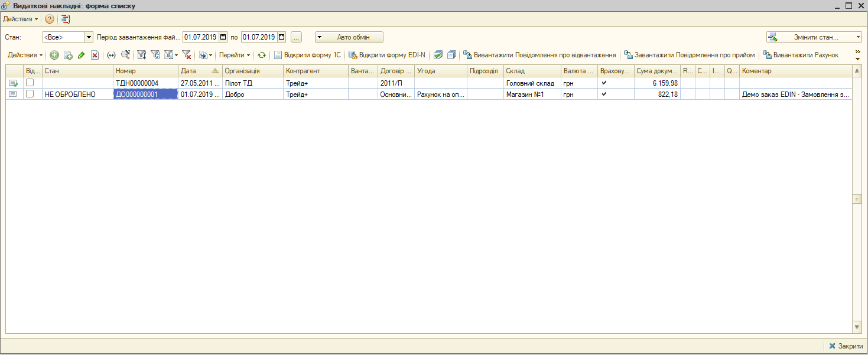868x355 pixels.
Task: Set date interval with the (↔) icon
Action: [111, 55]
